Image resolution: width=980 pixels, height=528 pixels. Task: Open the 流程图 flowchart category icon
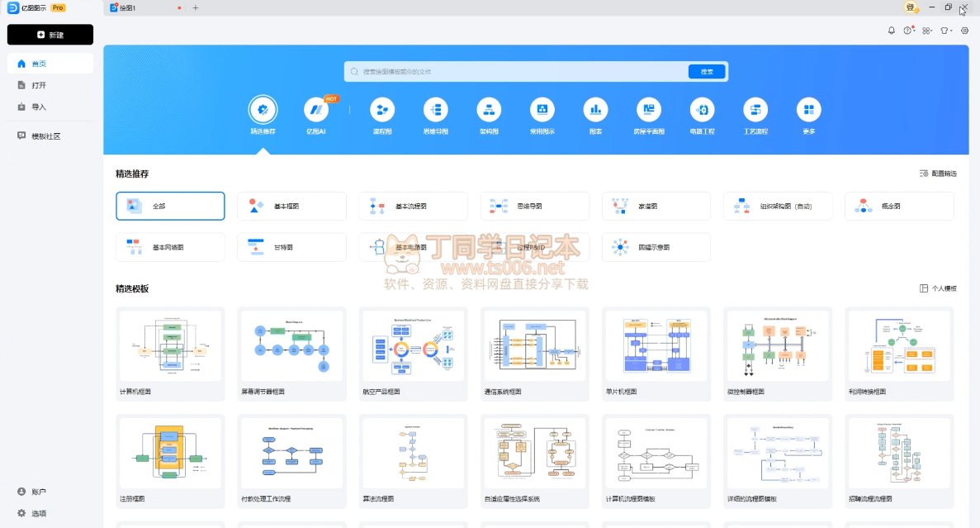pos(382,110)
